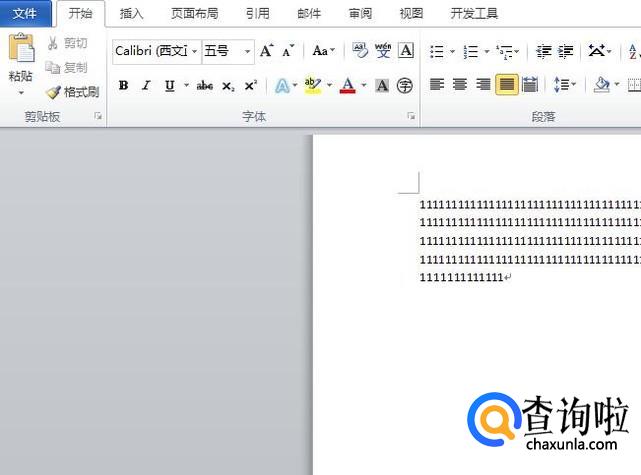641x475 pixels.
Task: Toggle Bold formatting
Action: (x=123, y=85)
